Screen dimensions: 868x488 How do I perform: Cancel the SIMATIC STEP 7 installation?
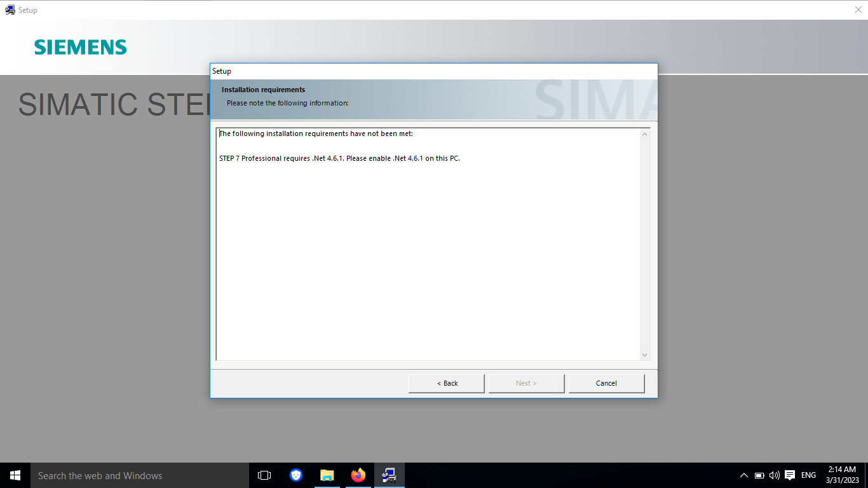tap(606, 383)
